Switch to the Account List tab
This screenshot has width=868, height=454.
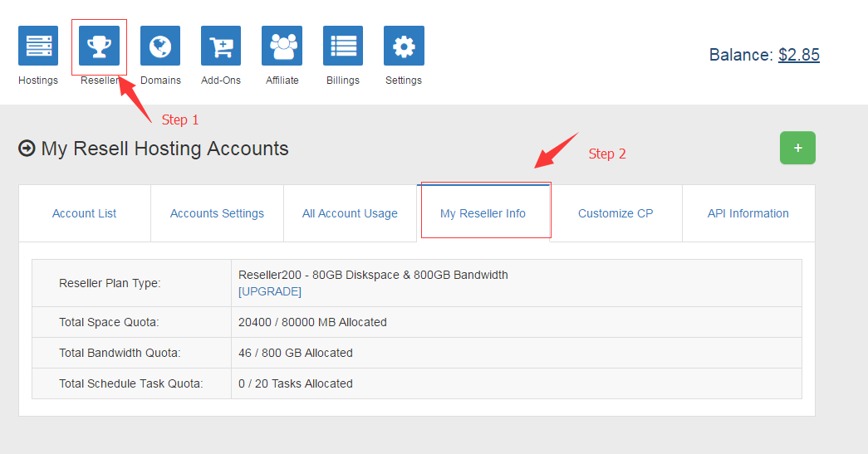click(85, 213)
